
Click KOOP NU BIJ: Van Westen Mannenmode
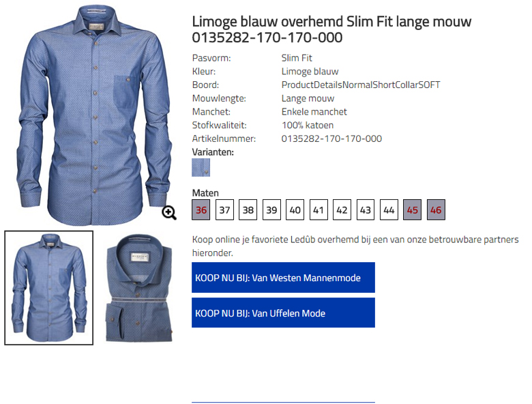(283, 277)
